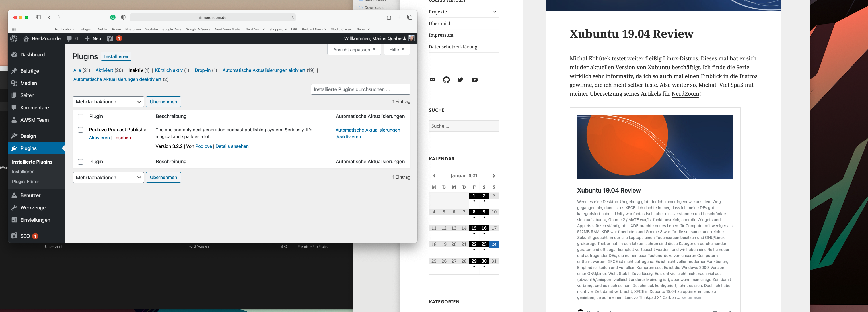The width and height of the screenshot is (868, 312).
Task: Click the Aktivieren link for Podlove
Action: pos(99,138)
